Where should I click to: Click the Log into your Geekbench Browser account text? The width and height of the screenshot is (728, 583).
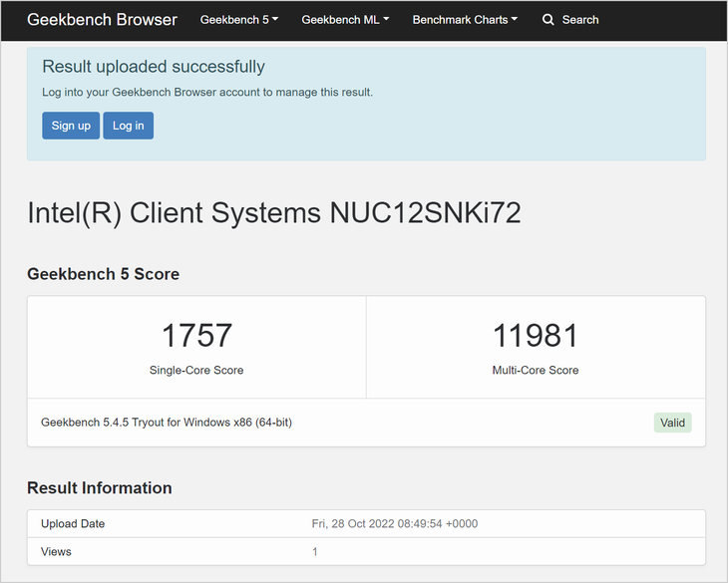coord(207,93)
